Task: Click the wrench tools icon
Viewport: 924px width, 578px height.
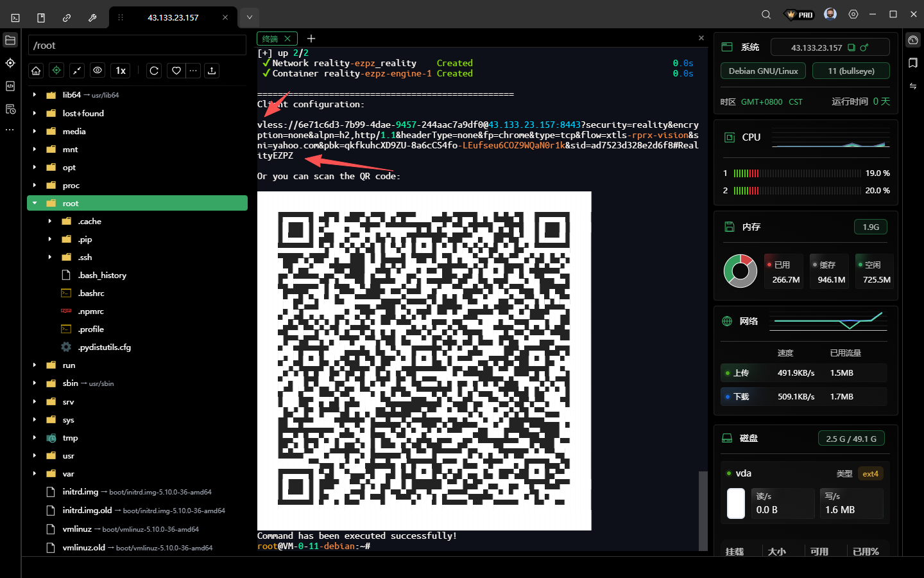Action: pyautogui.click(x=92, y=18)
